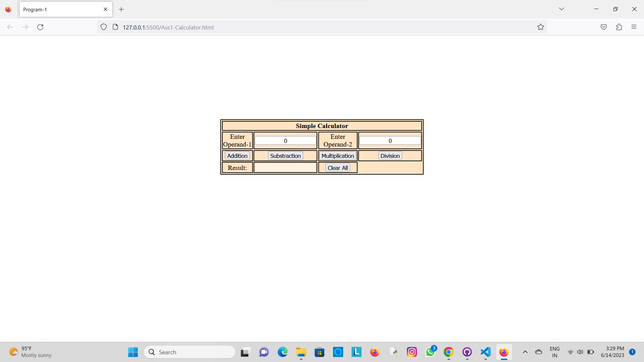
Task: Open Visual Studio Code from the taskbar
Action: click(485, 352)
